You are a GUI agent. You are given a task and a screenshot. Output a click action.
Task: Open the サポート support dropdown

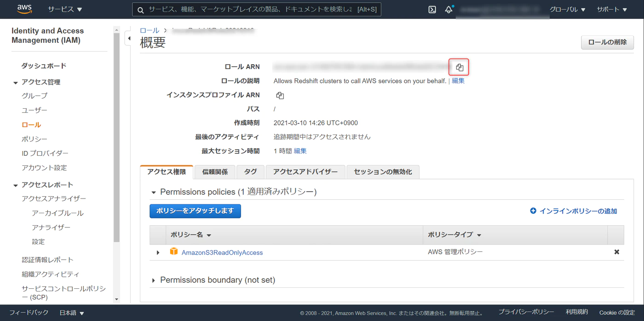point(612,9)
